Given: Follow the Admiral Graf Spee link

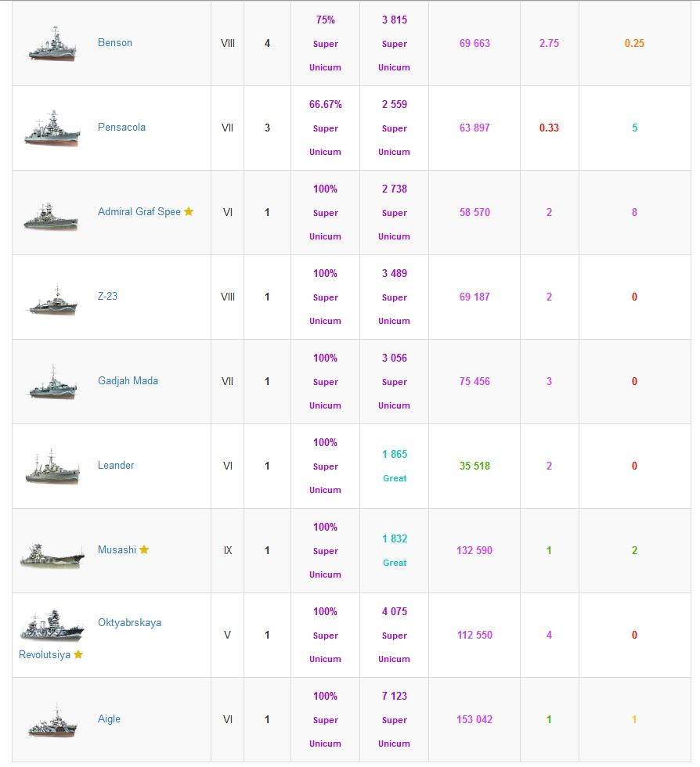Looking at the screenshot, I should pos(139,212).
